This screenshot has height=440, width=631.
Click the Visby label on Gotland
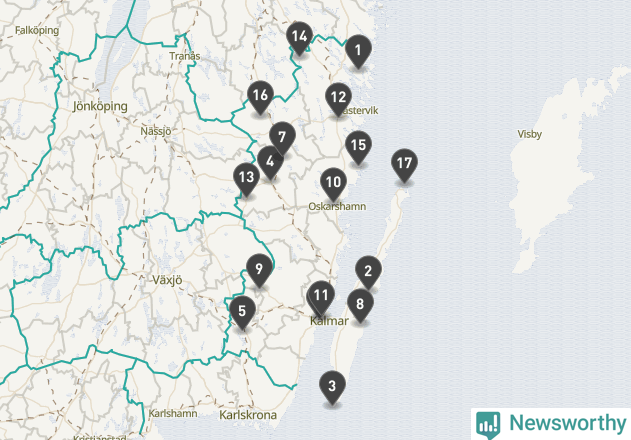click(x=529, y=134)
